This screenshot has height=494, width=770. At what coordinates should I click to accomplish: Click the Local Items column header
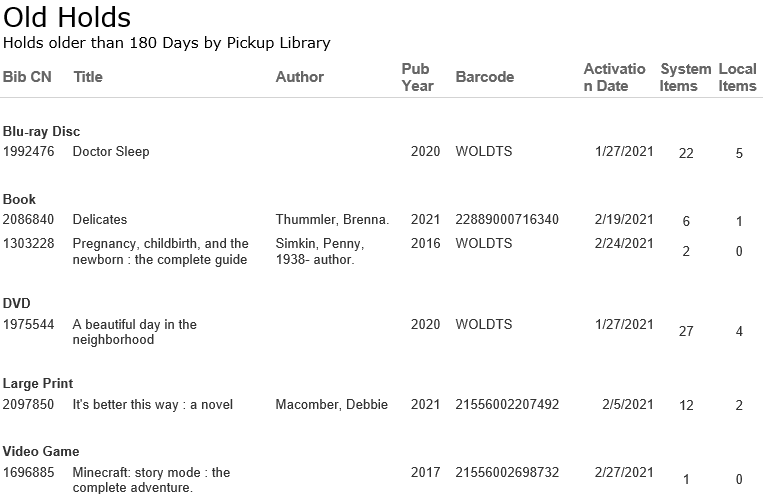(737, 77)
